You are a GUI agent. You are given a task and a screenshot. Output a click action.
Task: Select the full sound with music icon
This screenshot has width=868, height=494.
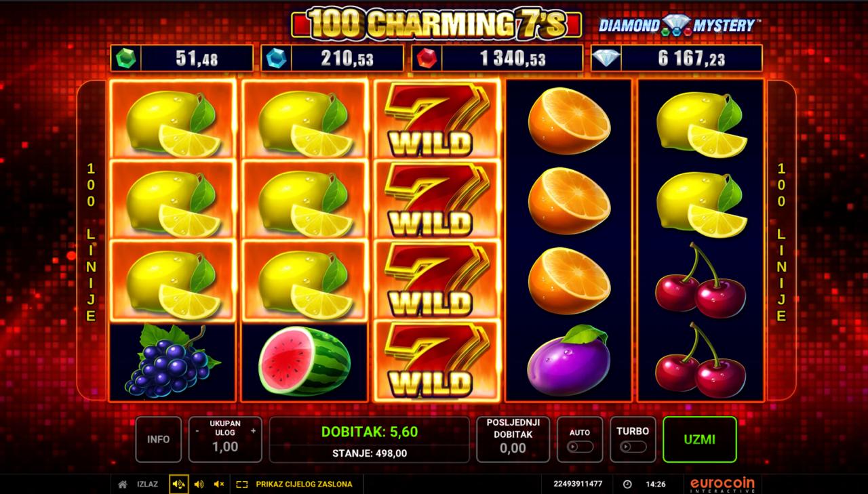[x=178, y=484]
